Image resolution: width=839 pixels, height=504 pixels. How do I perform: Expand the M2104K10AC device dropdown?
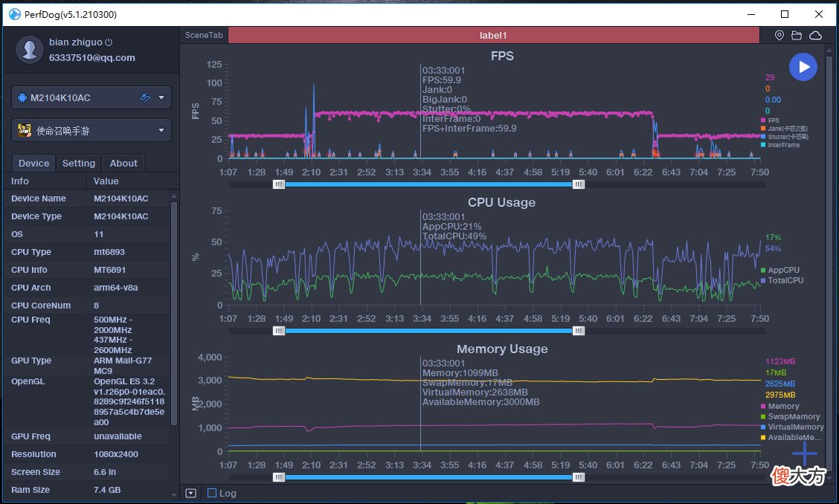click(x=161, y=98)
